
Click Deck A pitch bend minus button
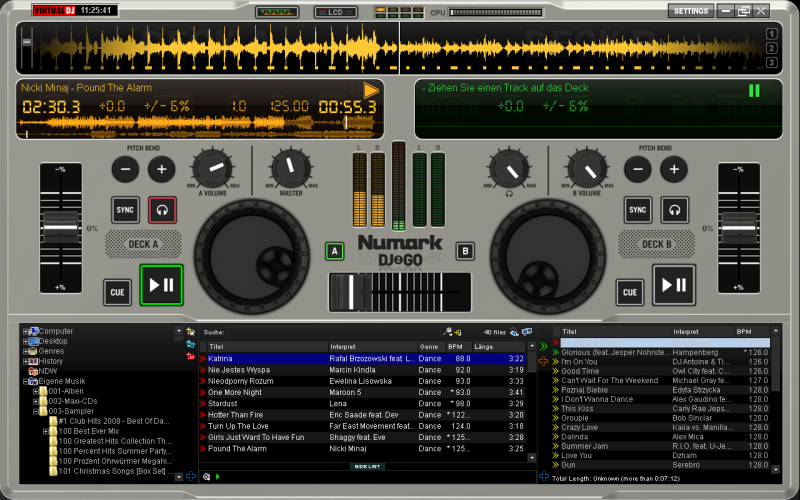click(126, 169)
